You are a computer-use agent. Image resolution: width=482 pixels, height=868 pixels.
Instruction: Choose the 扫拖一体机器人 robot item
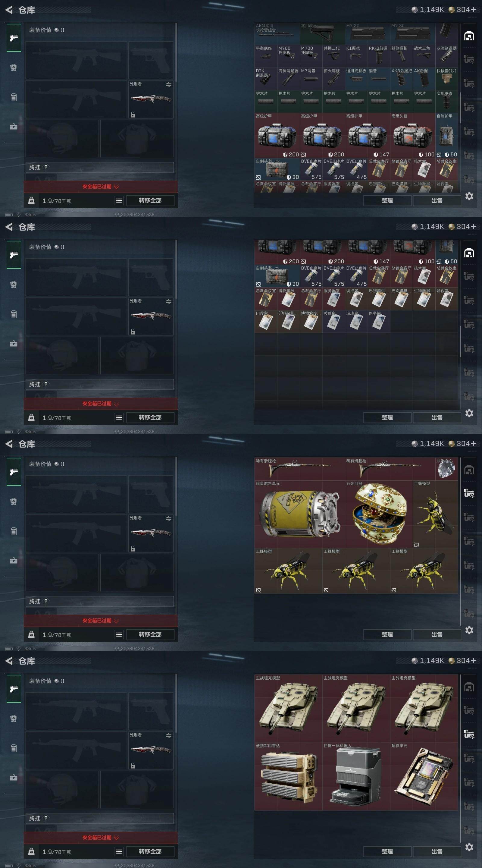click(x=356, y=776)
